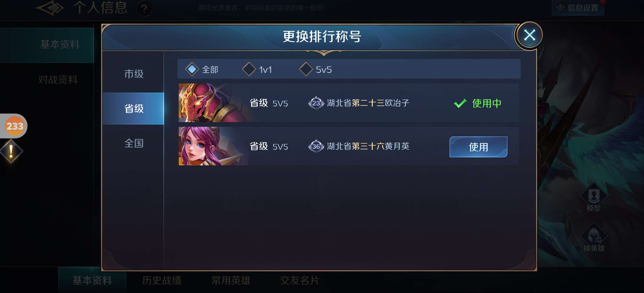The image size is (644, 293).
Task: Open the 233 orange badge
Action: (15, 126)
